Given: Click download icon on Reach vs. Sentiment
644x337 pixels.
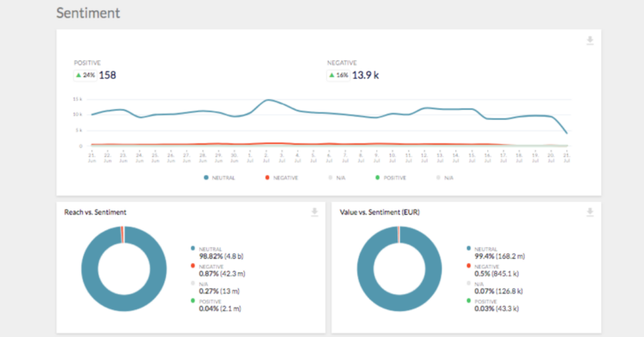Looking at the screenshot, I should pos(314,212).
